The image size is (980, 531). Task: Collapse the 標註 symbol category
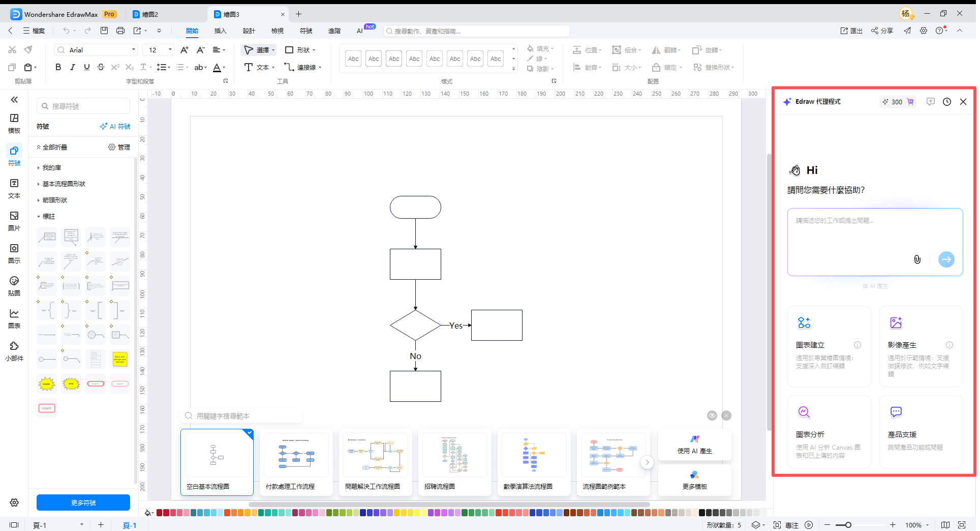pyautogui.click(x=49, y=217)
